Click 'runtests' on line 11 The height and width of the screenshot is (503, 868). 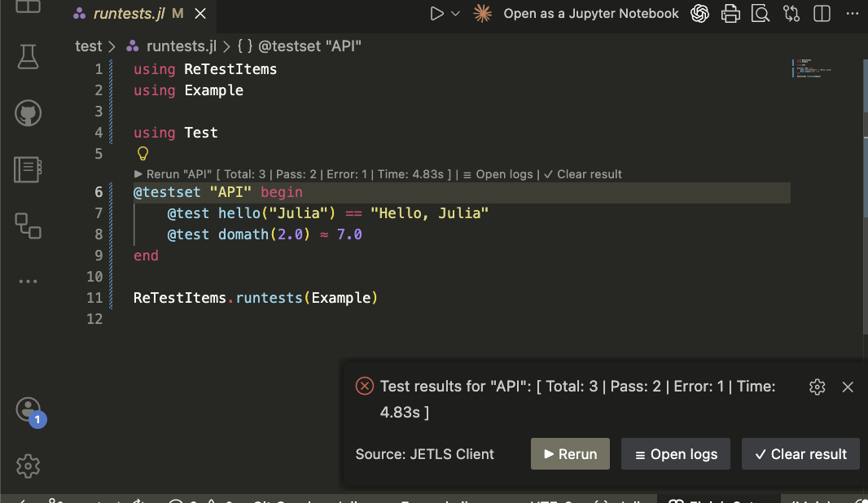pos(269,298)
